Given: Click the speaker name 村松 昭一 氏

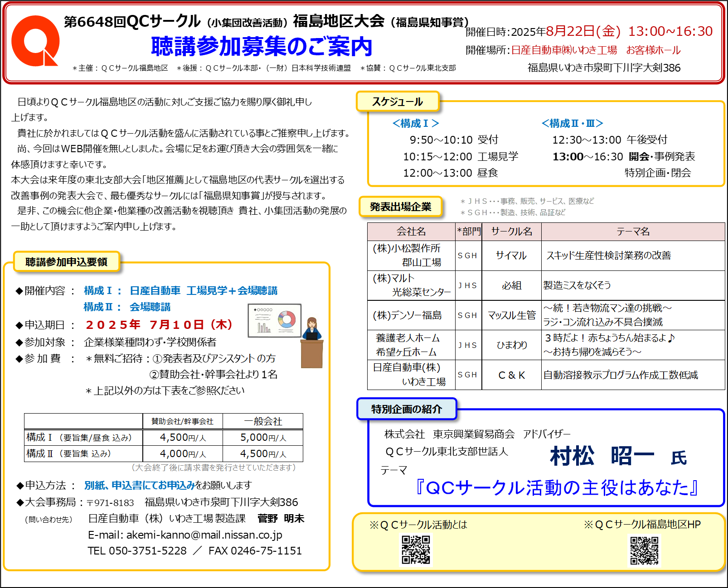Looking at the screenshot, I should tap(618, 456).
